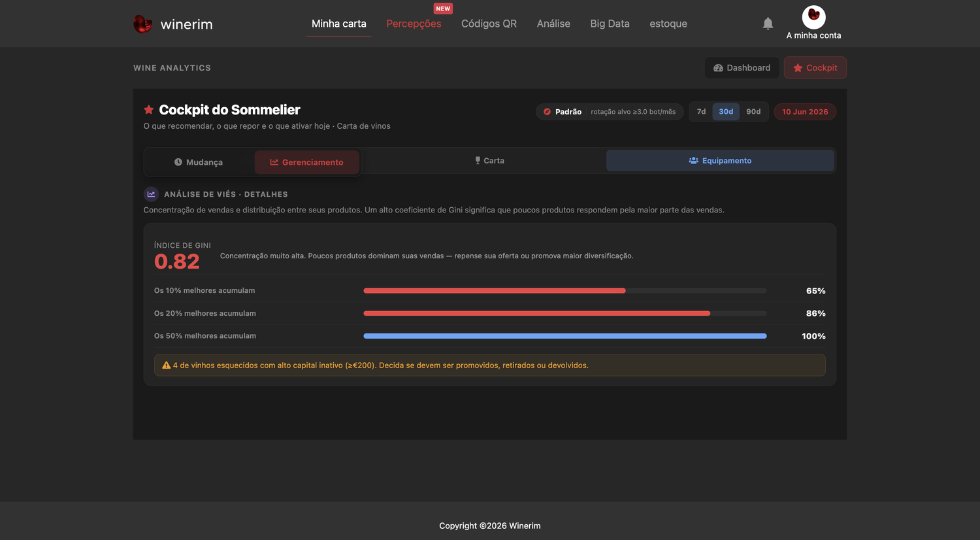Open the 10 Jun 2026 date picker
Screen dimensions: 980x540
click(x=805, y=112)
